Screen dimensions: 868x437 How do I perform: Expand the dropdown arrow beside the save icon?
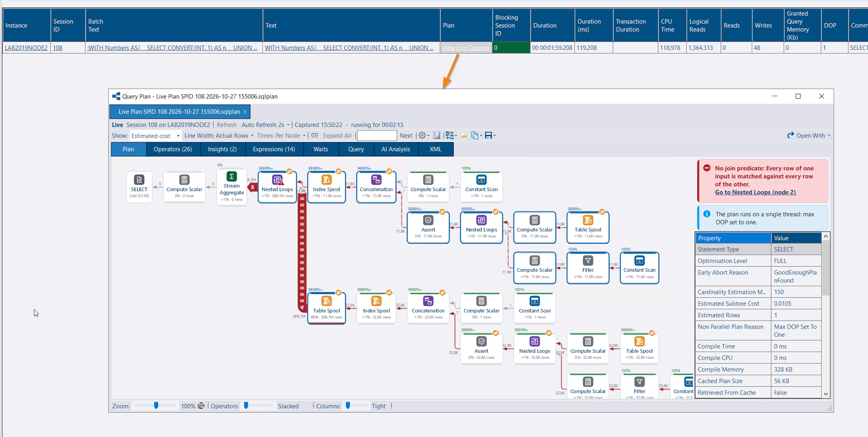(x=495, y=136)
